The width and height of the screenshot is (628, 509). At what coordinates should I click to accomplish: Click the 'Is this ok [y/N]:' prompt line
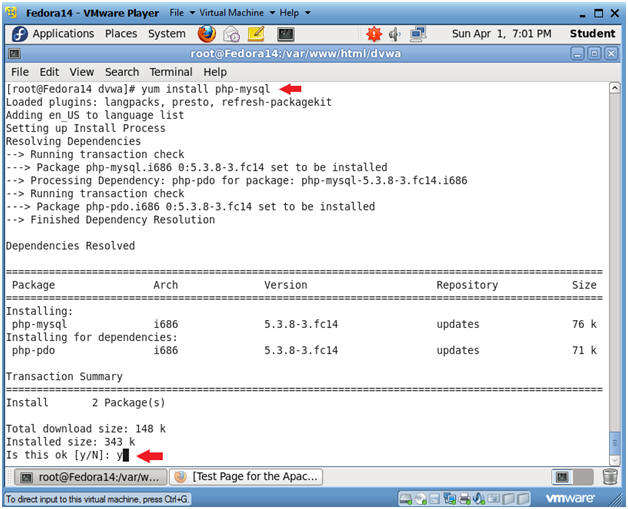[x=67, y=455]
